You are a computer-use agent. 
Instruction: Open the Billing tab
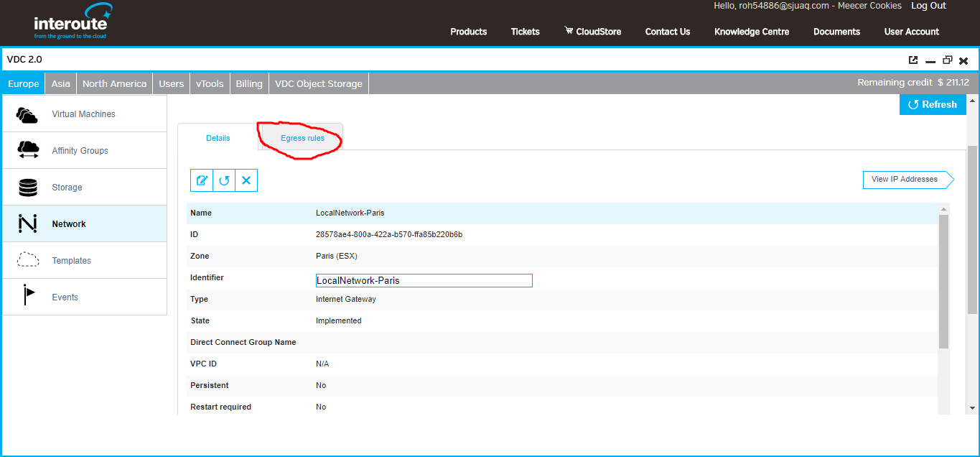[249, 83]
